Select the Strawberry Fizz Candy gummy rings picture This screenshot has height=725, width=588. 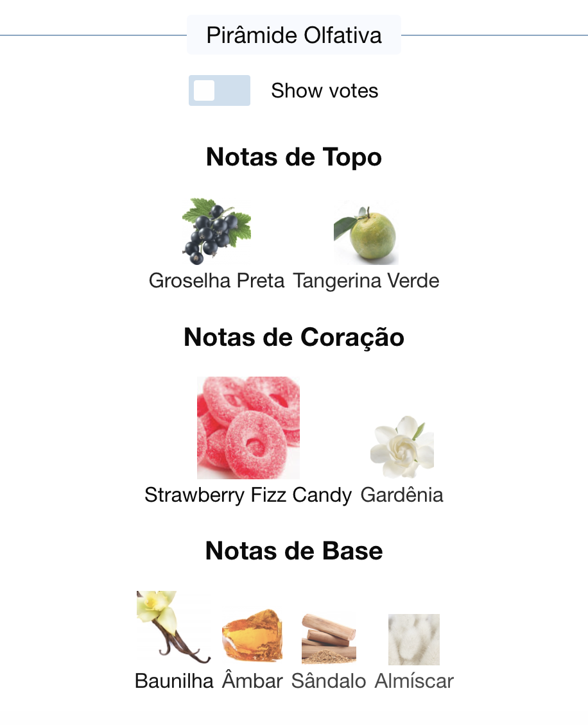click(248, 428)
